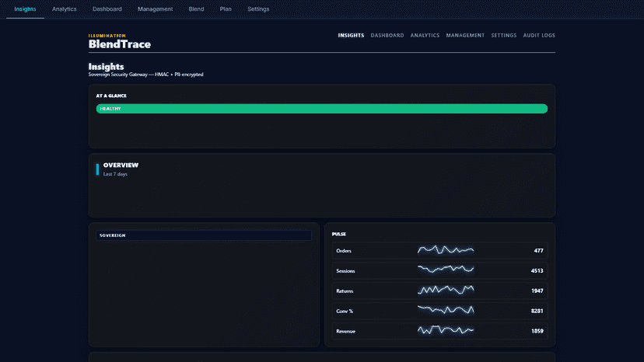Click SETTINGS in the header navigation

pos(504,36)
